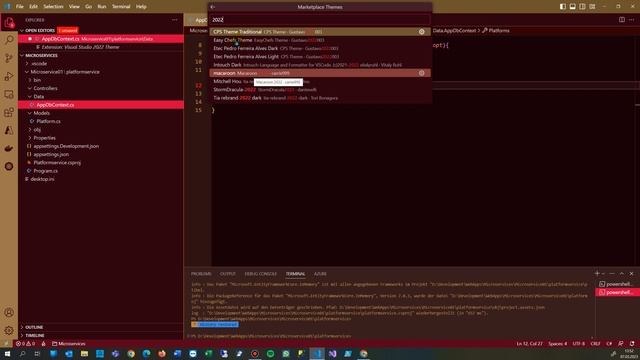Select Visual Studio 2022 Theme extension editor

pyautogui.click(x=80, y=47)
